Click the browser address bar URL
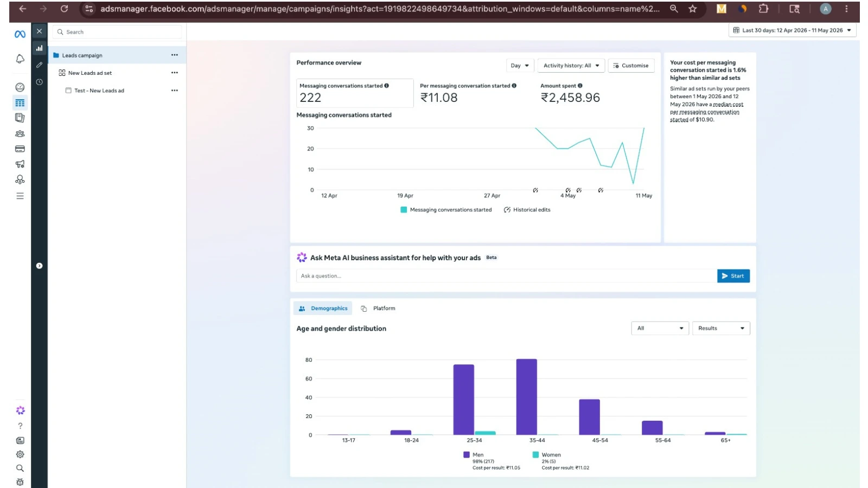This screenshot has width=868, height=488. pyautogui.click(x=380, y=9)
